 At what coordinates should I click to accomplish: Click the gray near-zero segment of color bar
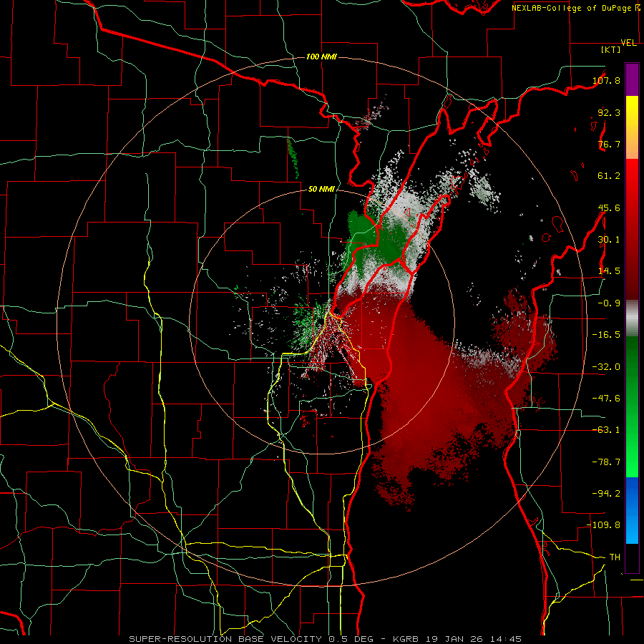pos(632,318)
